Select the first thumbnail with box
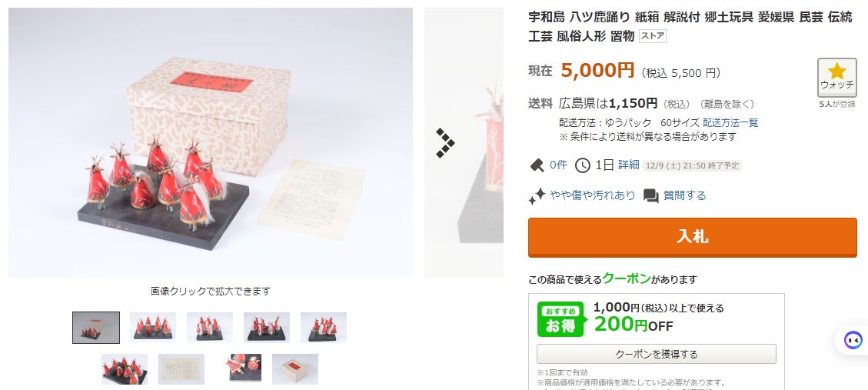The height and width of the screenshot is (390, 868). 96,328
